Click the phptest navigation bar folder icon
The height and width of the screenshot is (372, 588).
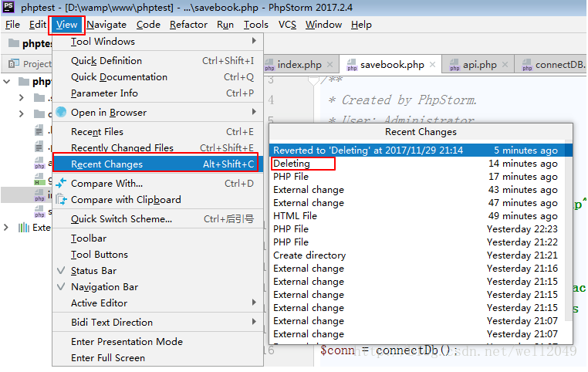(14, 43)
